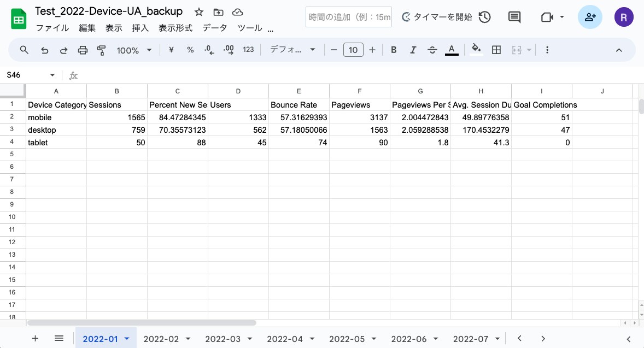Open the fill color paint bucket
Viewport: 644px width, 348px height.
[x=476, y=50]
